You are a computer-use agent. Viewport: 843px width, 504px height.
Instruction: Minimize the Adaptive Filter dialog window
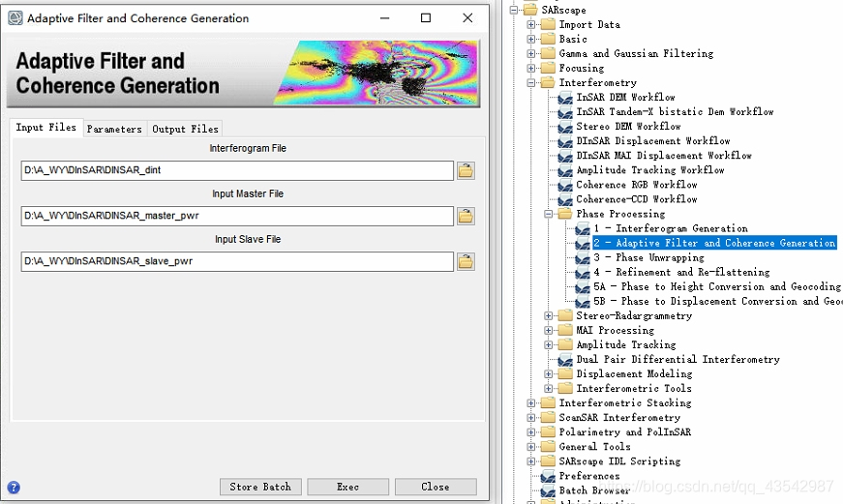(x=385, y=17)
